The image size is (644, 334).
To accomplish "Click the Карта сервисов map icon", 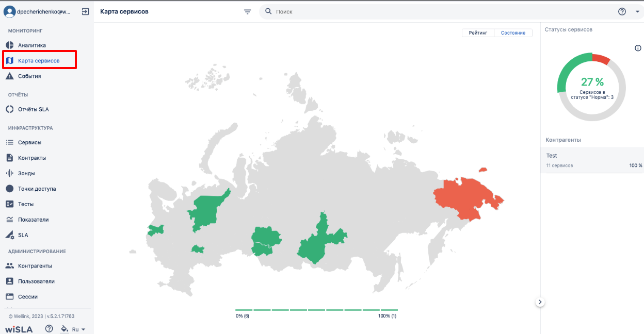I will (9, 61).
